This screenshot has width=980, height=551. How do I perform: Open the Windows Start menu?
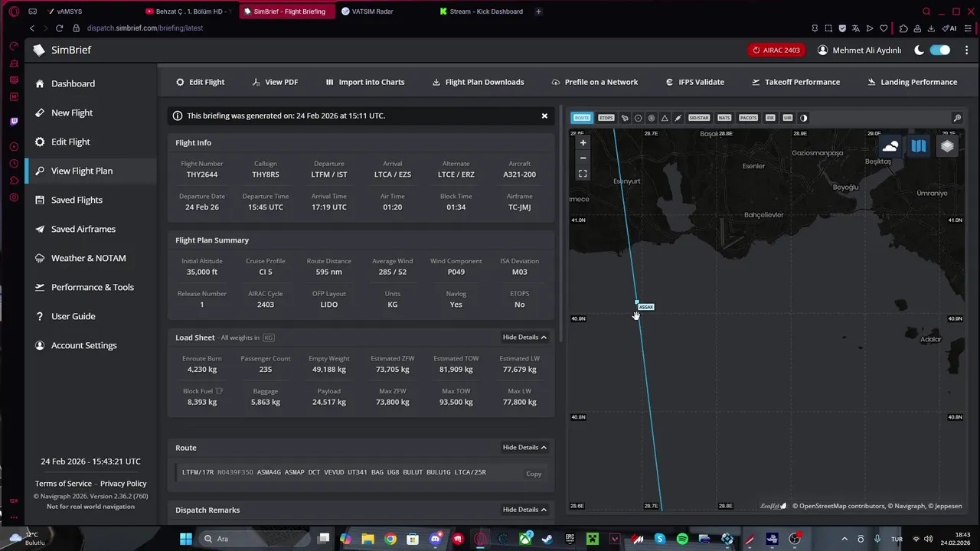pyautogui.click(x=186, y=539)
